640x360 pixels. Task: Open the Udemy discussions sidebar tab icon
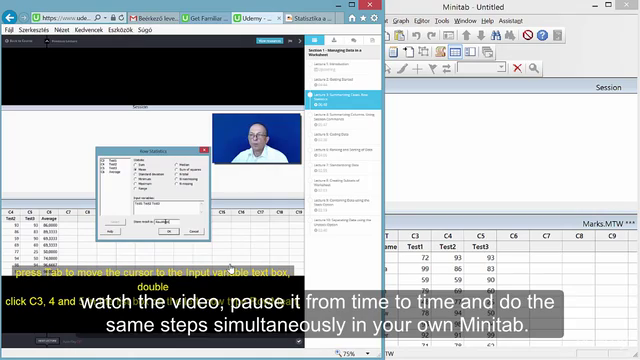coord(353,40)
